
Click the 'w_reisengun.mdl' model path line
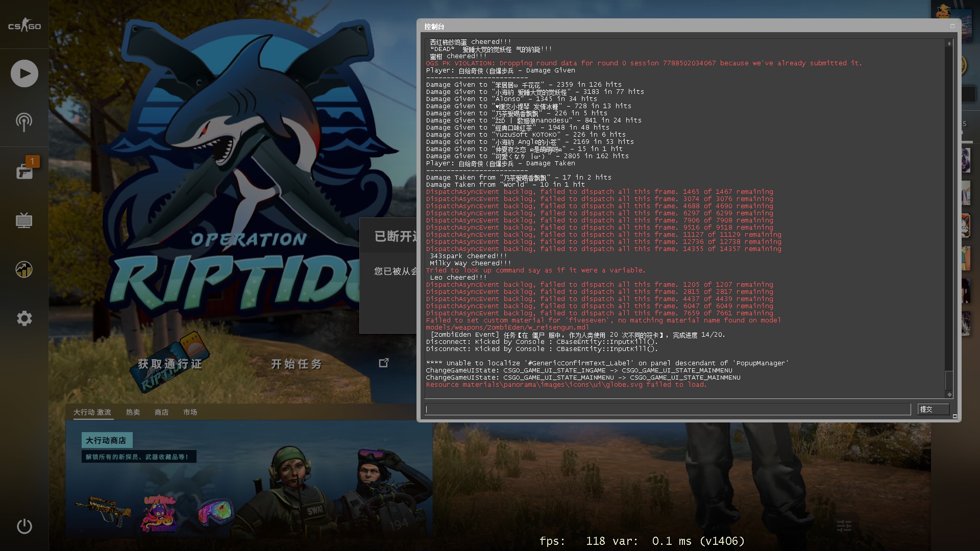[x=507, y=328]
